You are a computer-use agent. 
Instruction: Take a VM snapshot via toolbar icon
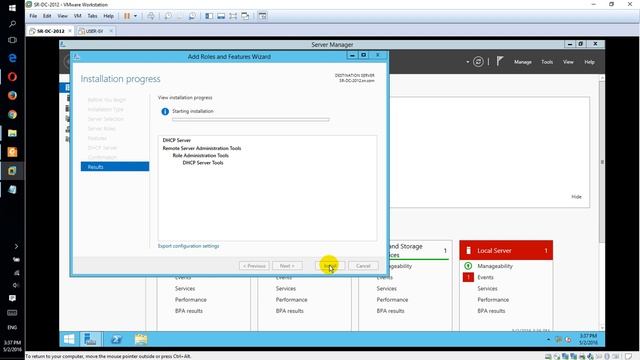168,16
